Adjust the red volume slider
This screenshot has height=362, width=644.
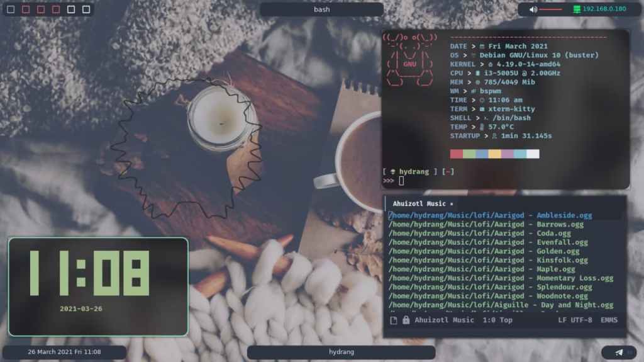551,9
